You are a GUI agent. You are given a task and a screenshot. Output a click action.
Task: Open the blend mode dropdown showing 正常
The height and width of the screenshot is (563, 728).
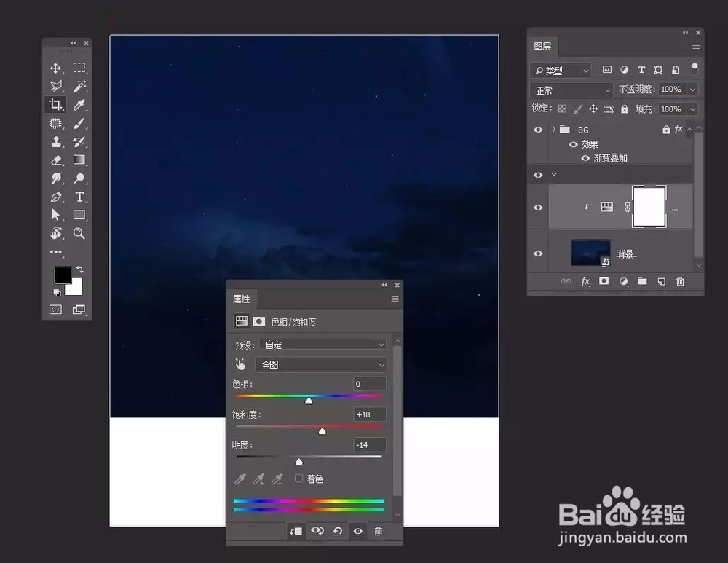coord(570,90)
